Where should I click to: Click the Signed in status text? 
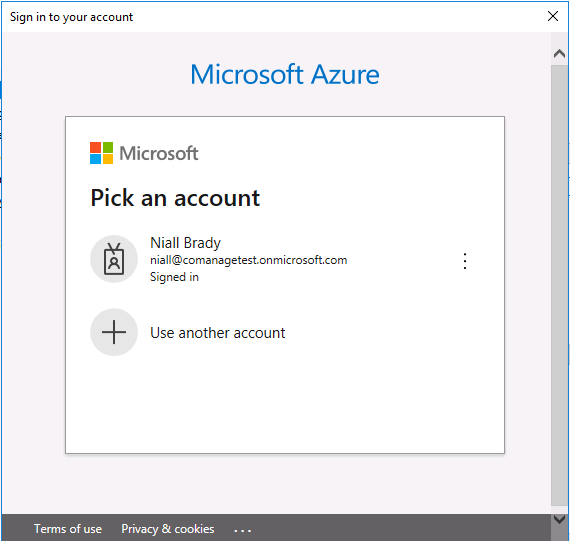click(174, 277)
